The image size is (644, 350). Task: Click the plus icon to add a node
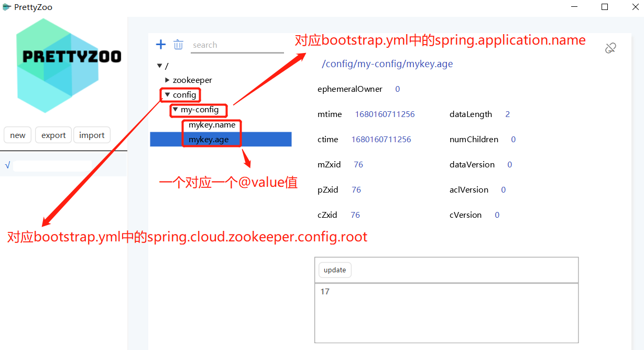[x=161, y=45]
